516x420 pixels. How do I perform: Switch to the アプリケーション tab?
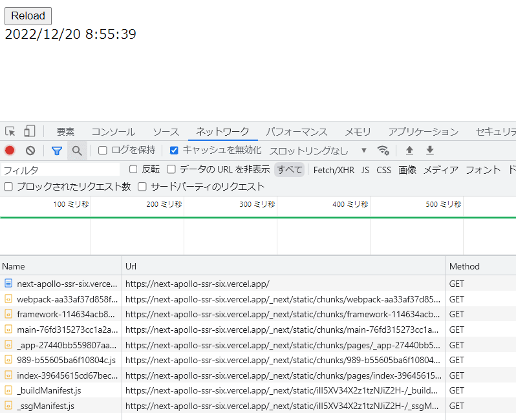[x=423, y=132]
